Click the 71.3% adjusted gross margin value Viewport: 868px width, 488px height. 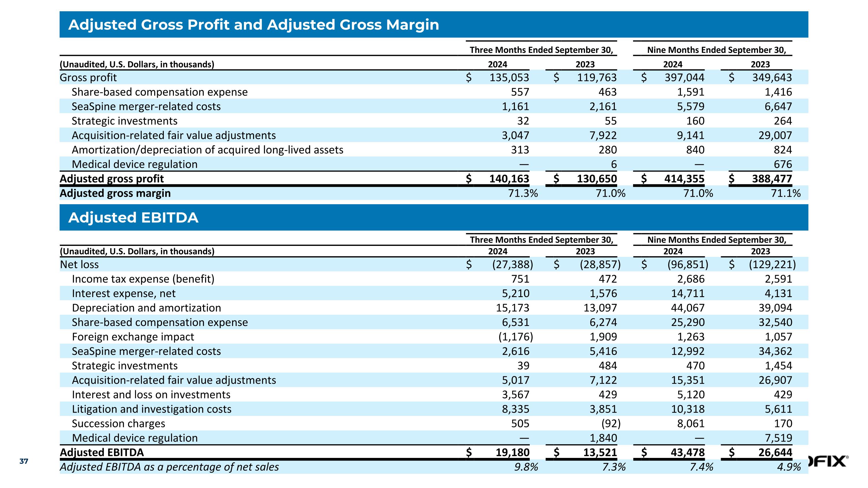[523, 193]
